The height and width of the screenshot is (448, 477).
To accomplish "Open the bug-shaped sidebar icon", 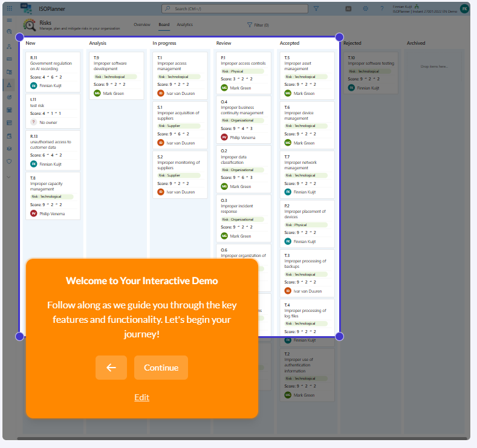I will (x=10, y=149).
